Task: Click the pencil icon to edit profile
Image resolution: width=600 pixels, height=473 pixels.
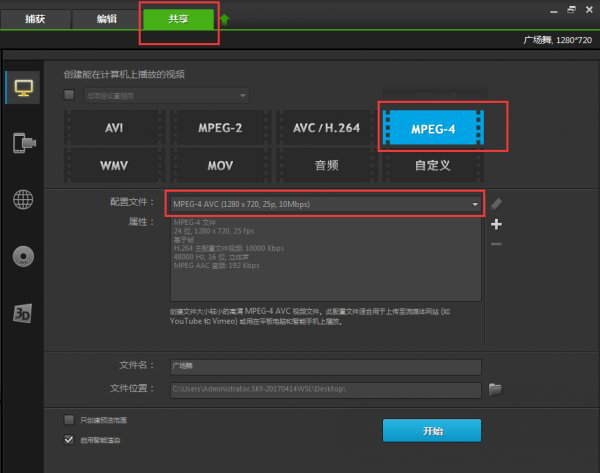Action: [497, 204]
